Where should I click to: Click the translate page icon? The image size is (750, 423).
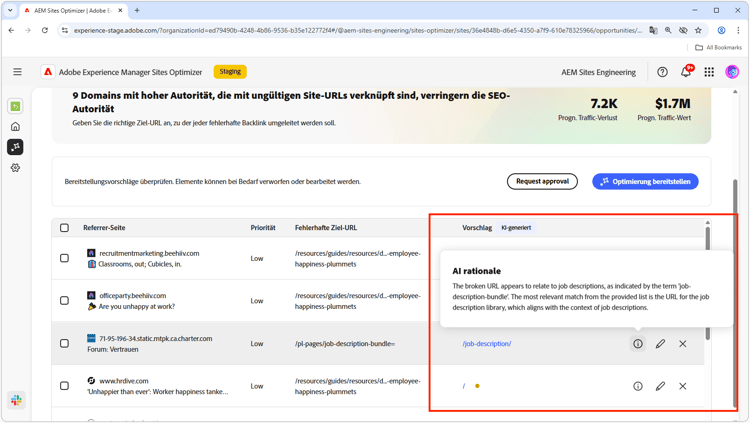pos(653,30)
